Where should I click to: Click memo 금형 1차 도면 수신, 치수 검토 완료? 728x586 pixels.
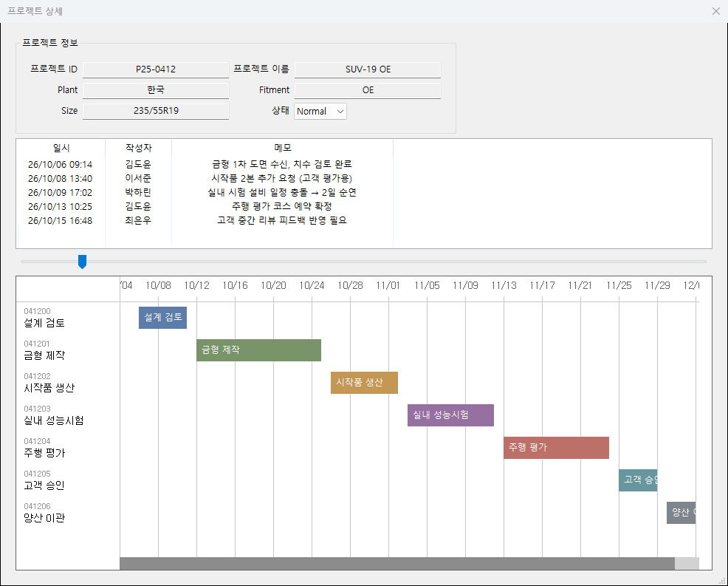click(x=282, y=164)
